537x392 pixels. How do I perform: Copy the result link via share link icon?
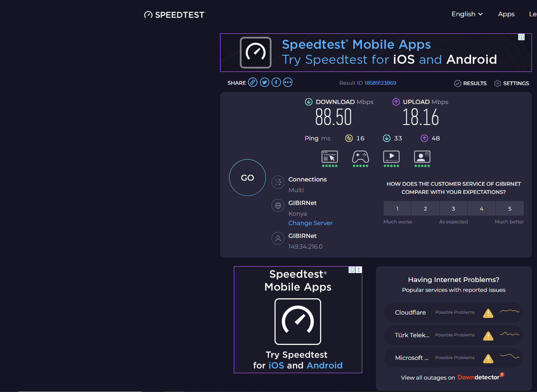(253, 83)
